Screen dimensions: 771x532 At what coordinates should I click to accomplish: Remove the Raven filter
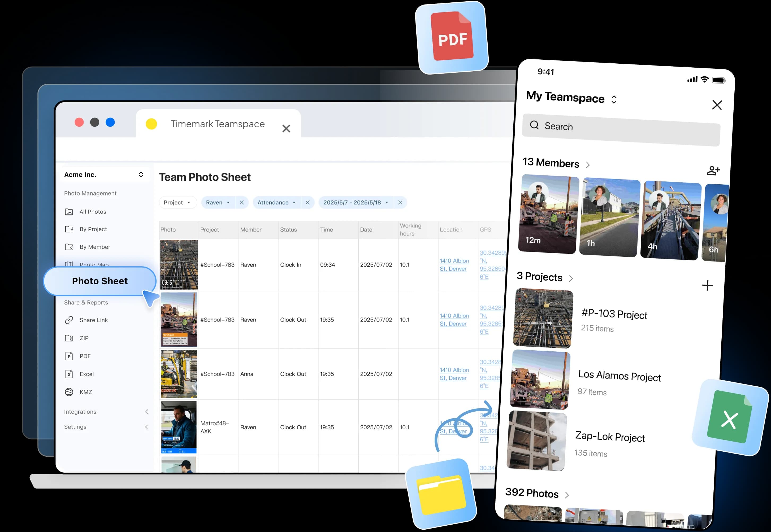242,203
